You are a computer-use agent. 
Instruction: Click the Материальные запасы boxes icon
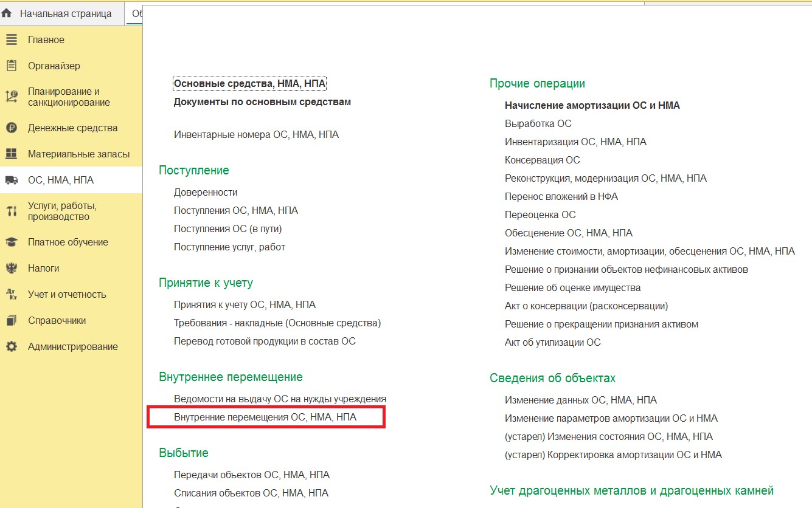[x=11, y=154]
